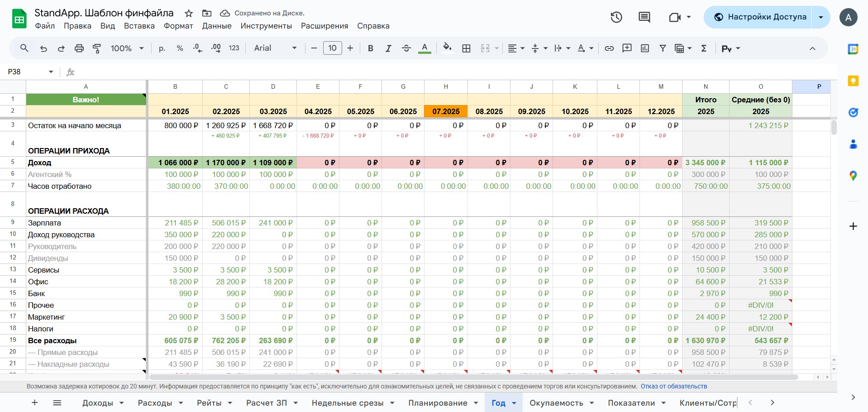Open the borders tool

click(x=466, y=48)
